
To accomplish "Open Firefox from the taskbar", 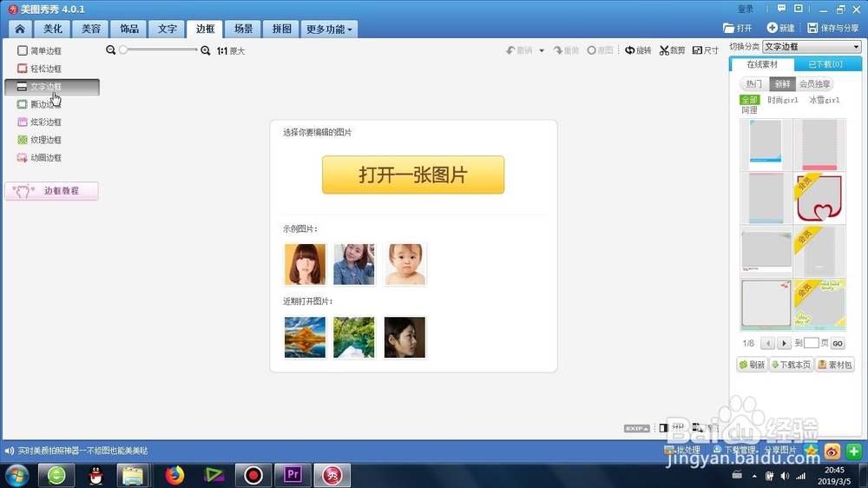I will point(174,475).
